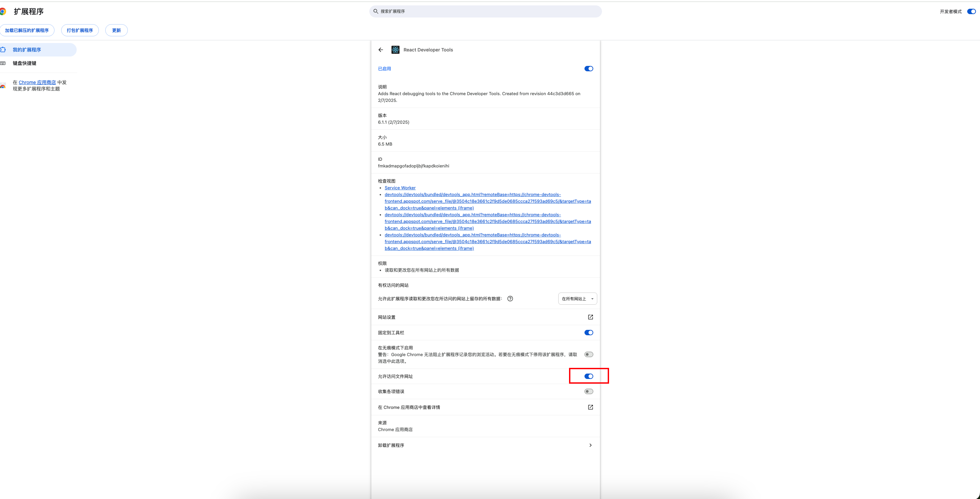Click the back arrow next to React Developer Tools
The image size is (980, 499).
click(380, 50)
